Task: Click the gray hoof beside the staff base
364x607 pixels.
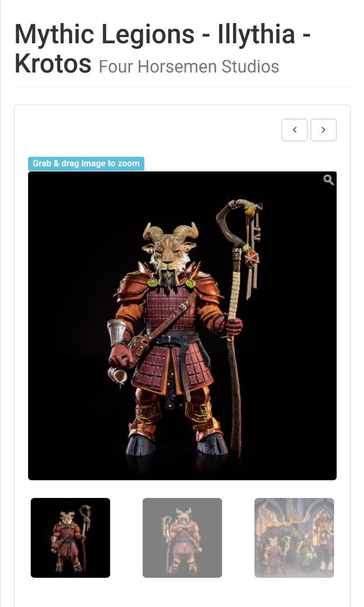Action: (x=212, y=445)
